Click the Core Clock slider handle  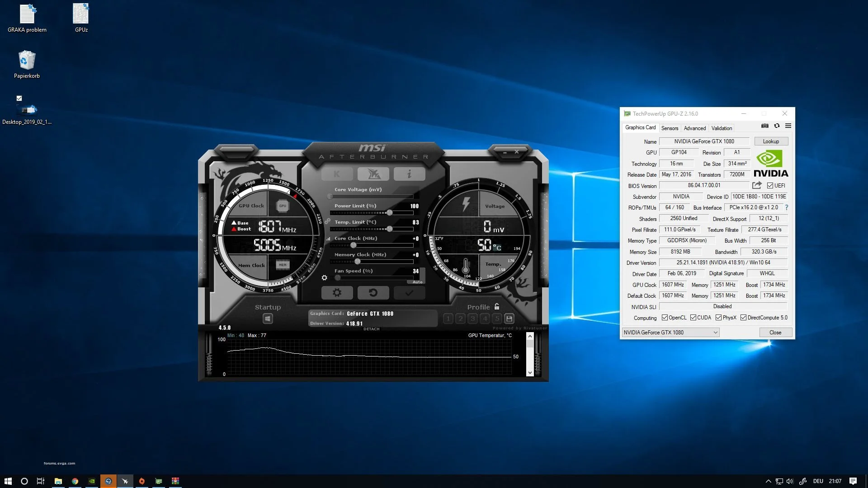pyautogui.click(x=354, y=245)
